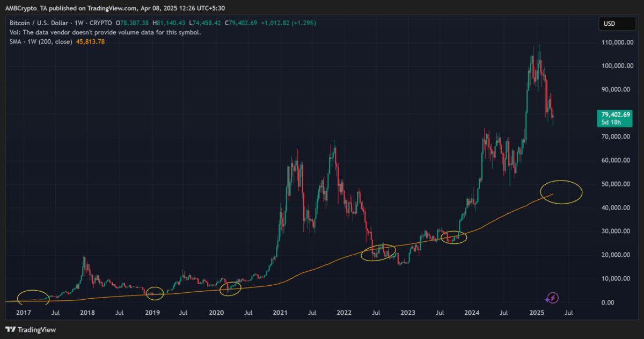
Task: Open the TradingView logo in the footer
Action: tap(31, 329)
